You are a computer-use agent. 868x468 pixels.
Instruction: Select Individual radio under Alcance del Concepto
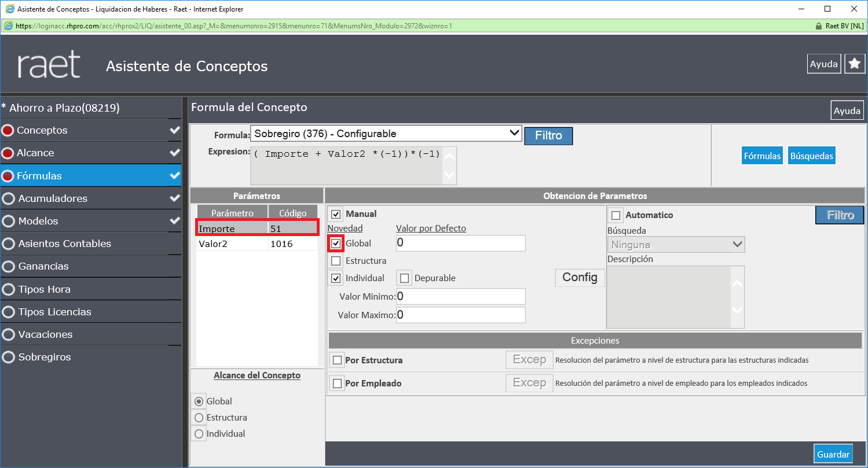pyautogui.click(x=199, y=434)
